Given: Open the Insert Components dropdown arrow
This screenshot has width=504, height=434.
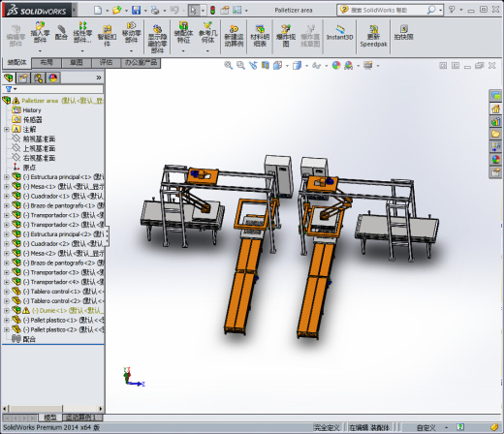Looking at the screenshot, I should point(40,50).
